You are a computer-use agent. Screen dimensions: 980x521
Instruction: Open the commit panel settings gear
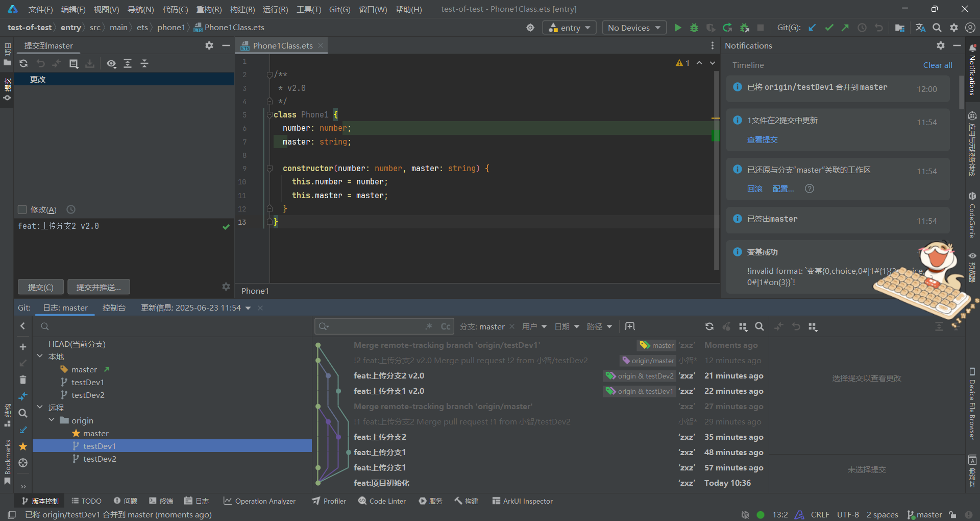(209, 45)
